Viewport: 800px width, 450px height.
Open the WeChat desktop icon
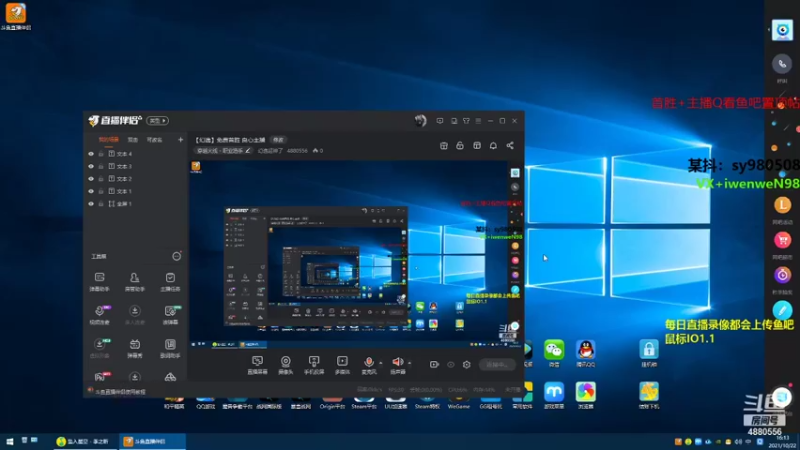[554, 353]
